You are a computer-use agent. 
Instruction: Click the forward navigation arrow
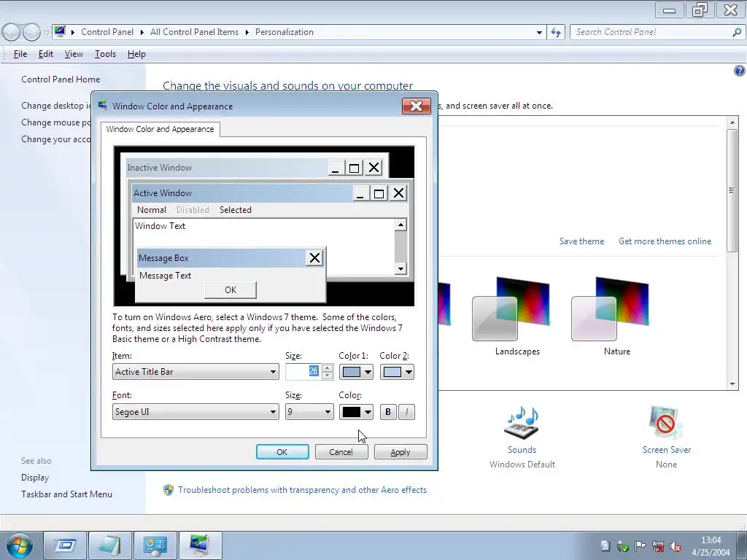[31, 32]
